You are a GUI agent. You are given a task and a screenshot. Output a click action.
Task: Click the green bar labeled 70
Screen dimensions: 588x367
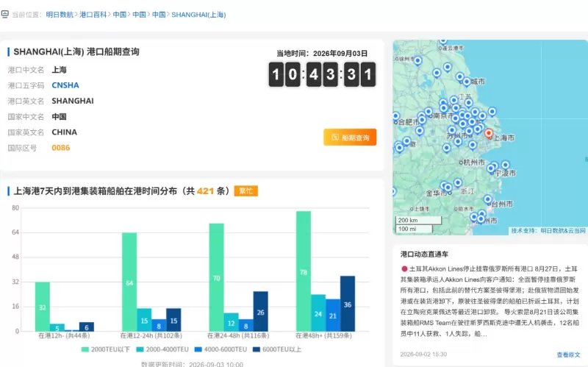pyautogui.click(x=216, y=277)
